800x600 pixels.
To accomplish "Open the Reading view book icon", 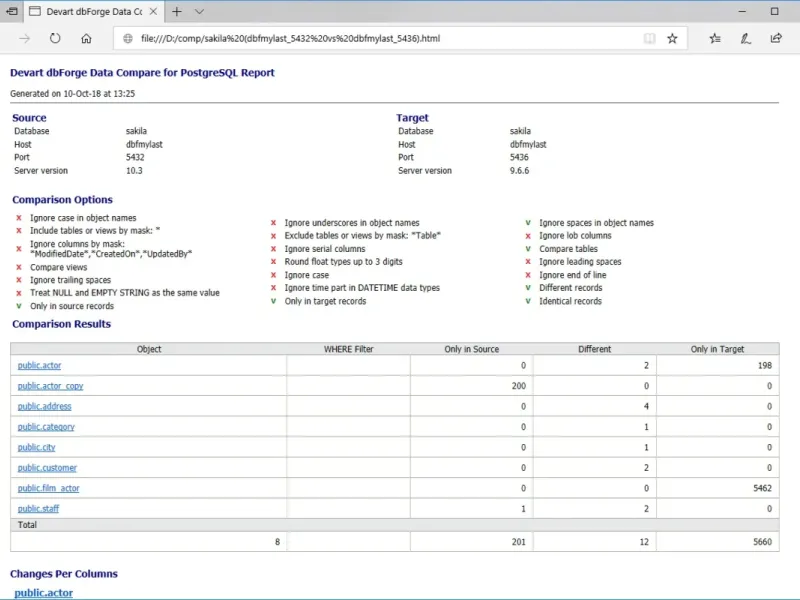I will [x=649, y=38].
